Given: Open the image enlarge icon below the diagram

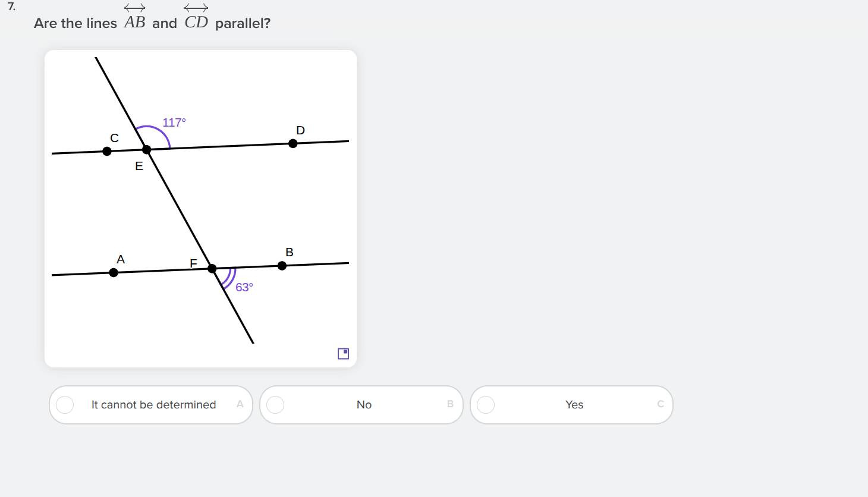Looking at the screenshot, I should pyautogui.click(x=343, y=353).
